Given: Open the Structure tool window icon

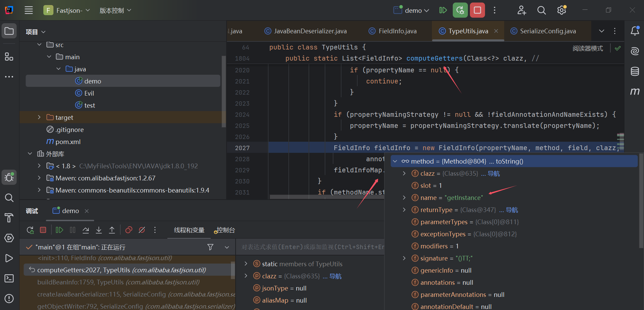Looking at the screenshot, I should 9,57.
